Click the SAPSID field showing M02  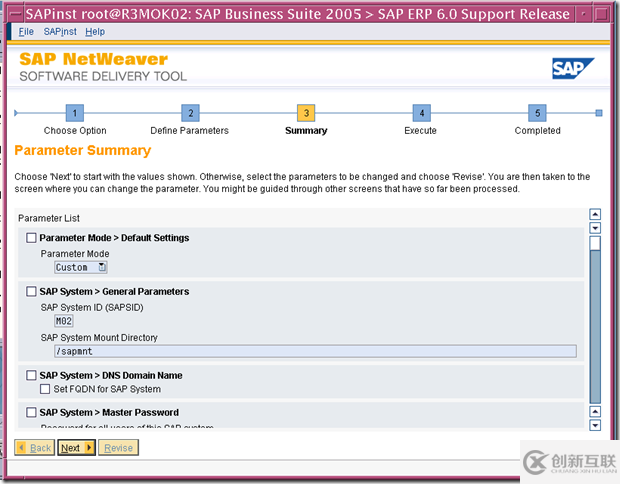tap(64, 321)
